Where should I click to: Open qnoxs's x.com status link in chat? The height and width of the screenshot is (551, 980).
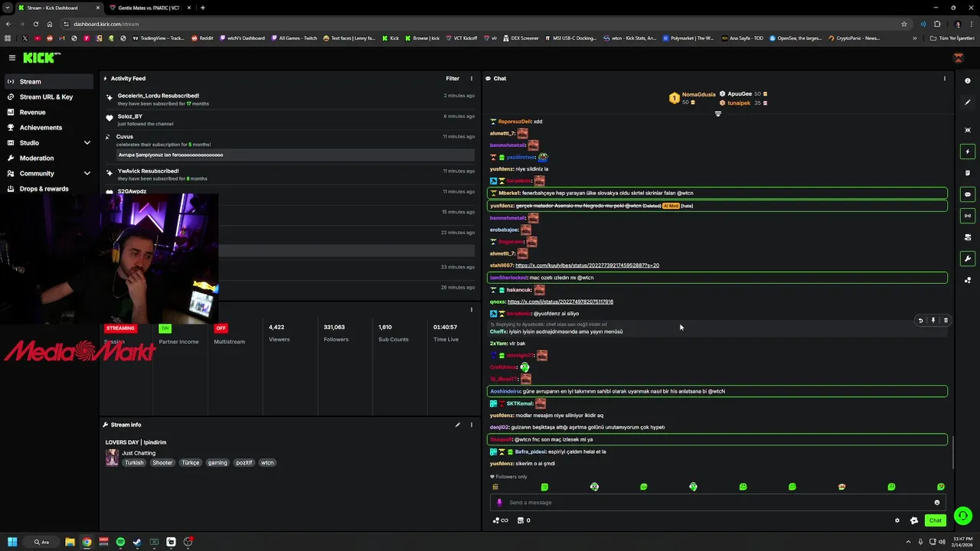click(560, 302)
